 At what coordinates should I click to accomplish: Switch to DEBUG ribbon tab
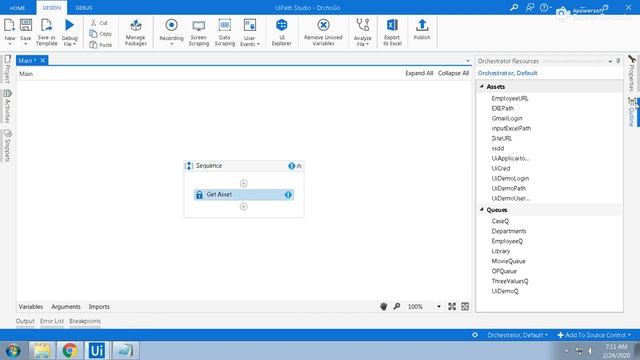tap(84, 8)
